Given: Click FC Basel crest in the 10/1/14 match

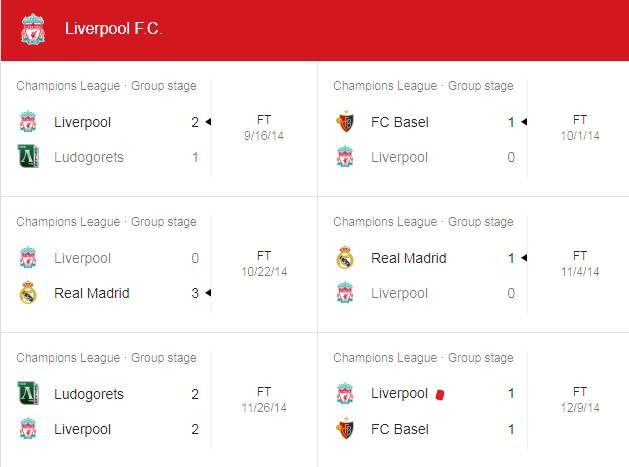Looking at the screenshot, I should click(345, 122).
